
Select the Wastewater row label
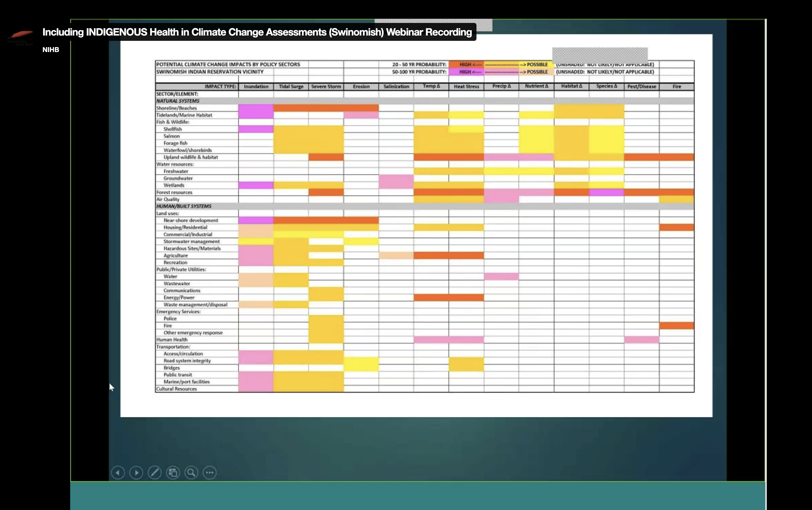point(177,283)
